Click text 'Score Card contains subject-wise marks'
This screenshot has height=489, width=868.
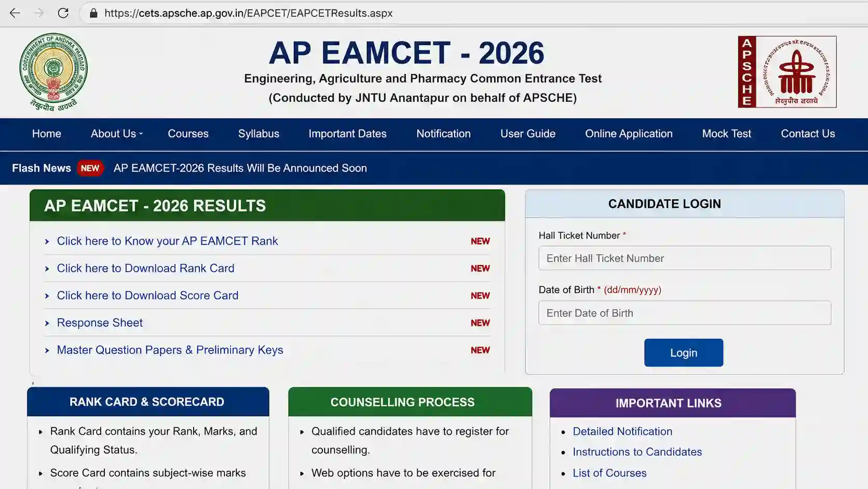(148, 473)
